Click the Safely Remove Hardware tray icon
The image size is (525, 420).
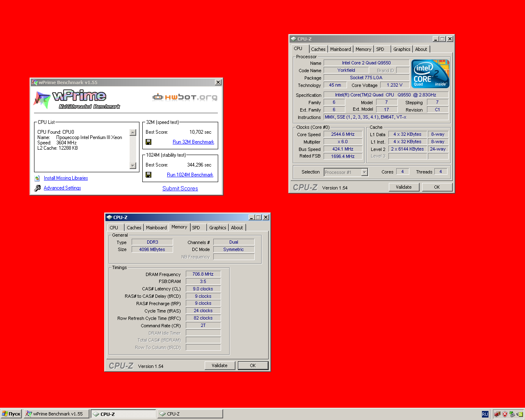tap(512, 414)
